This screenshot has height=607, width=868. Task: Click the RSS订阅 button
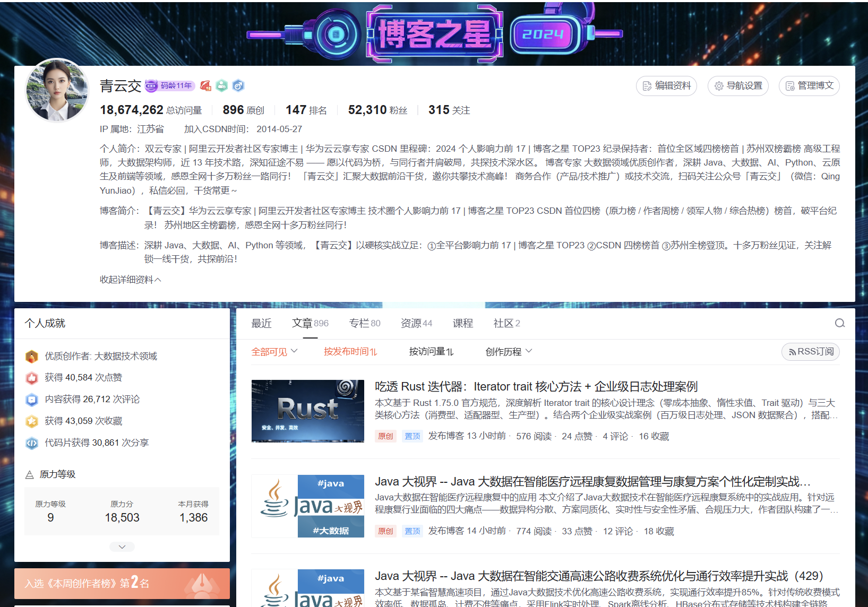tap(811, 352)
